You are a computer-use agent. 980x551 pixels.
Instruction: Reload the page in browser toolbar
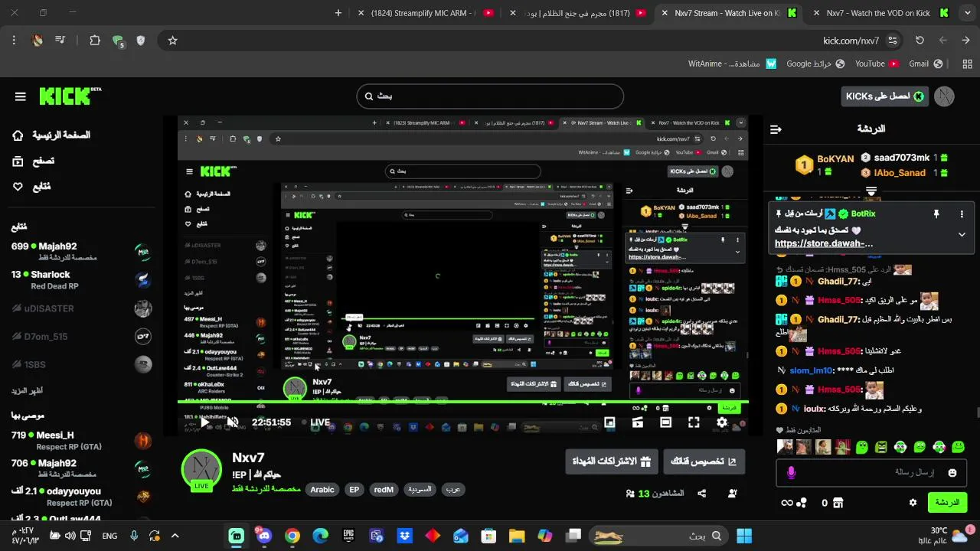920,41
